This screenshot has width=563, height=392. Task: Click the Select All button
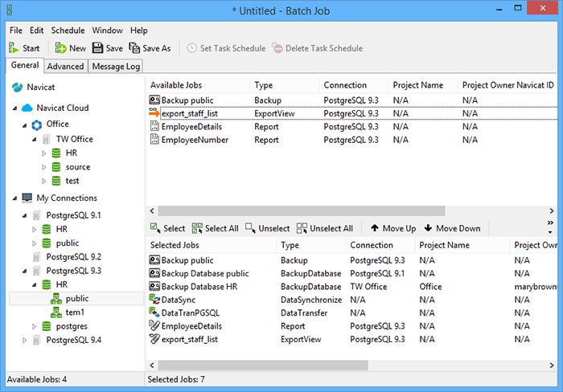216,228
